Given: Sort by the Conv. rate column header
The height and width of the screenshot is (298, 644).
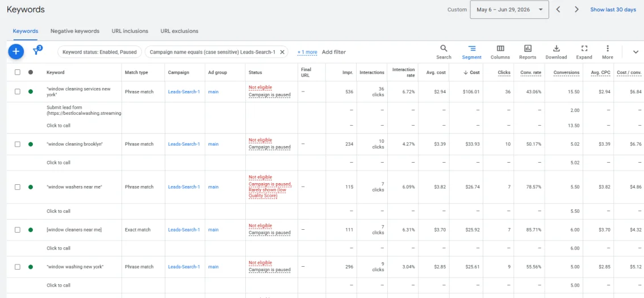Looking at the screenshot, I should click(x=530, y=72).
